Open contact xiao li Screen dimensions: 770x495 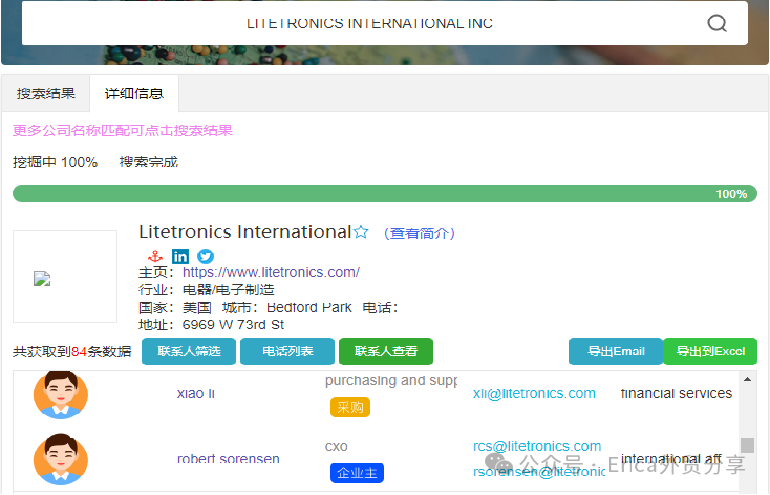[x=196, y=393]
